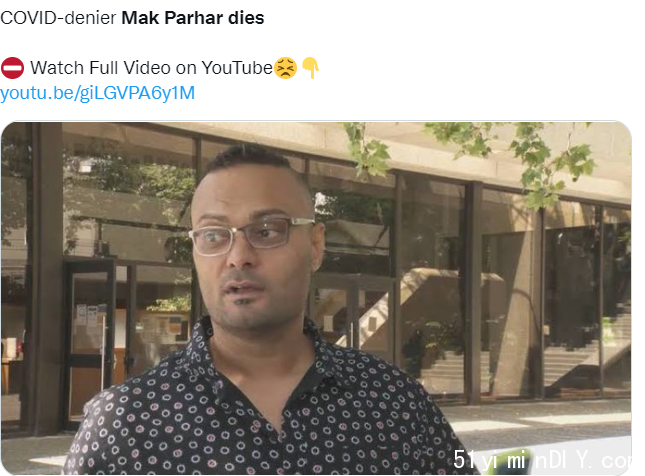Click the bold word "Mak"
This screenshot has width=645, height=476.
[140, 18]
